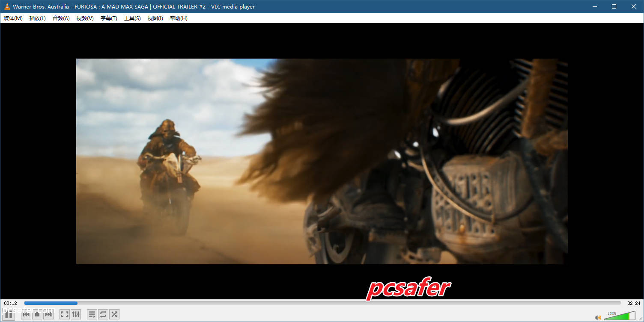Viewport: 644px width, 322px height.
Task: Click the total duration 02:24 label
Action: pyautogui.click(x=634, y=303)
